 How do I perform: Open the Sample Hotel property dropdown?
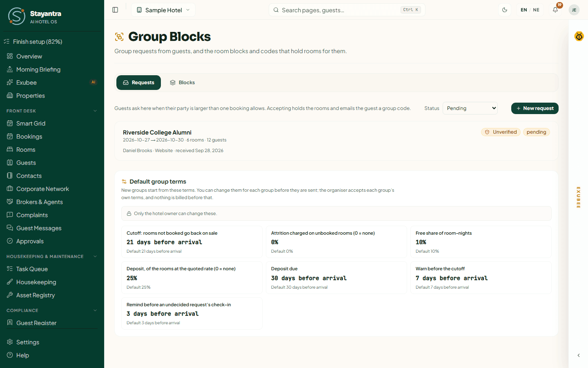click(163, 10)
